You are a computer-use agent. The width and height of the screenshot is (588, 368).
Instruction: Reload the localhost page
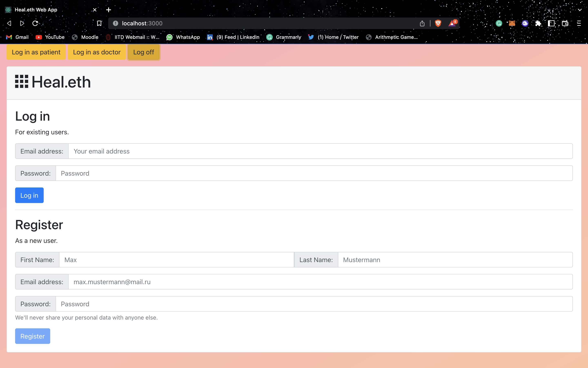(35, 23)
